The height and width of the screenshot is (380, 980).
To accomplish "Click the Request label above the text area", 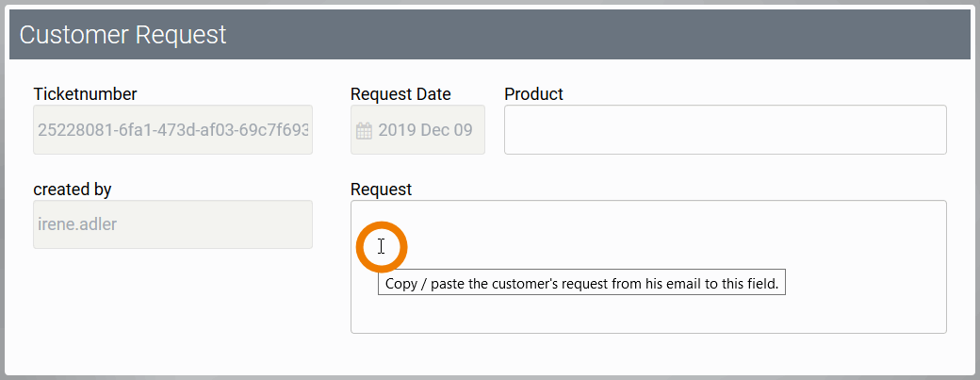I will point(381,190).
